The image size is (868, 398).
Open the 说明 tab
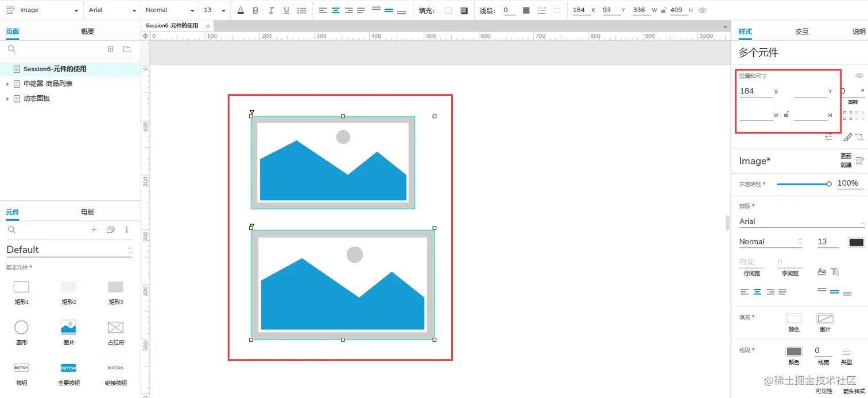859,32
